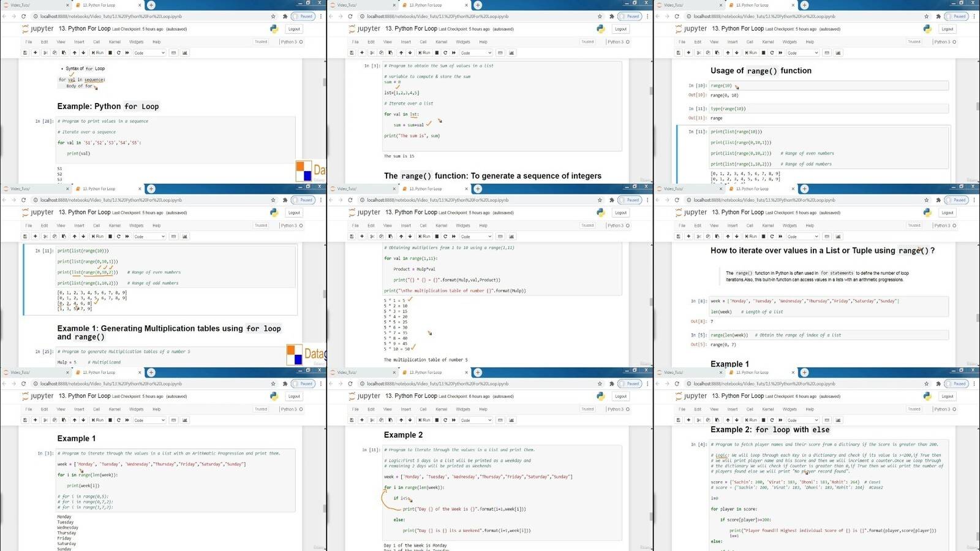Viewport: 980px width, 551px height.
Task: Move cell up in the sum-of-values program window
Action: tap(401, 53)
